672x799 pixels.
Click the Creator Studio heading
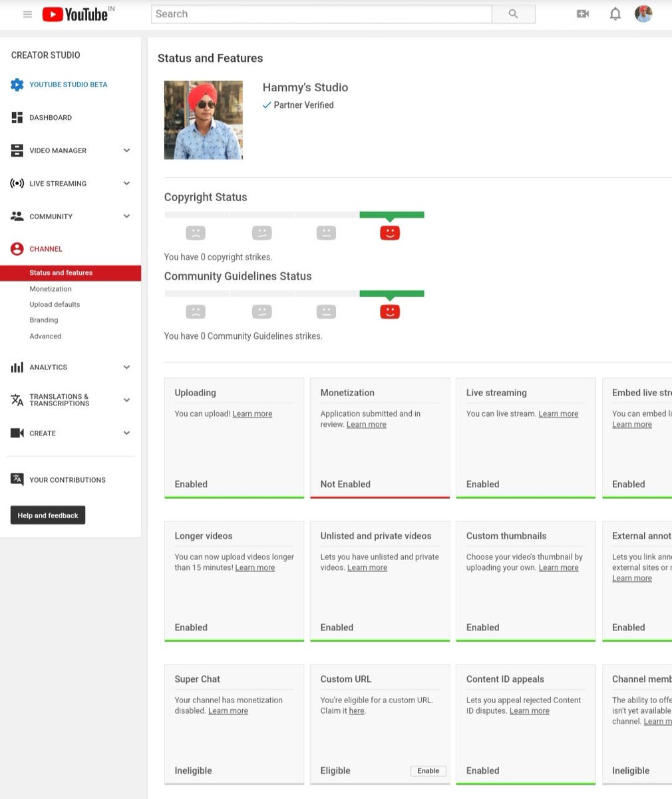point(46,55)
